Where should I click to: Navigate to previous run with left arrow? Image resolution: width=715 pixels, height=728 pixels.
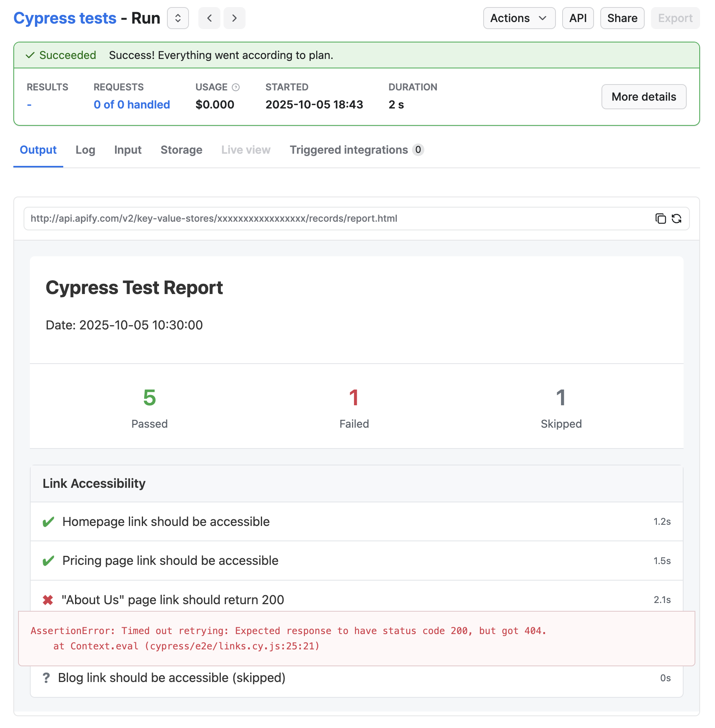(209, 18)
